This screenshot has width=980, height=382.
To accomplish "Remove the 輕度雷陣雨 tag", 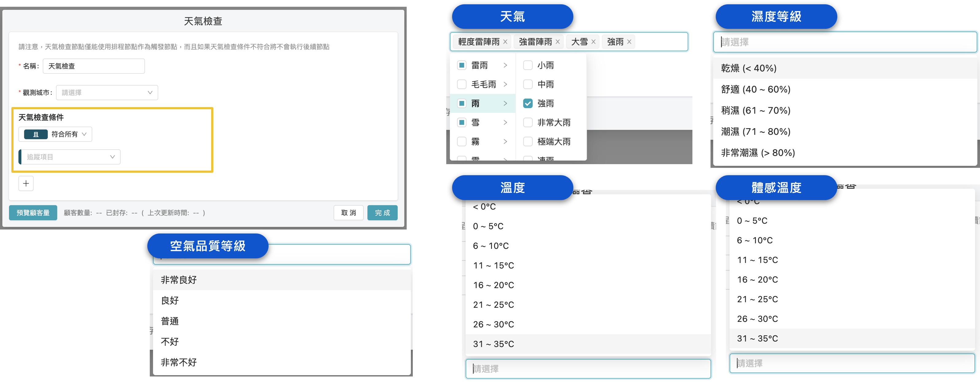I will [505, 42].
